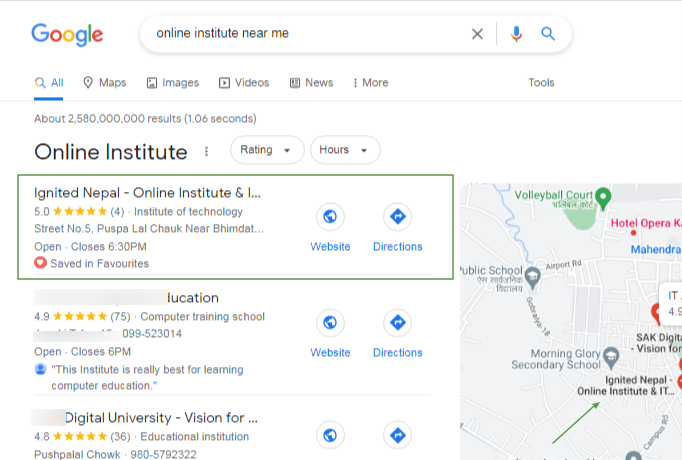Click the Google logo
Viewport: 682px width, 460px height.
67,34
